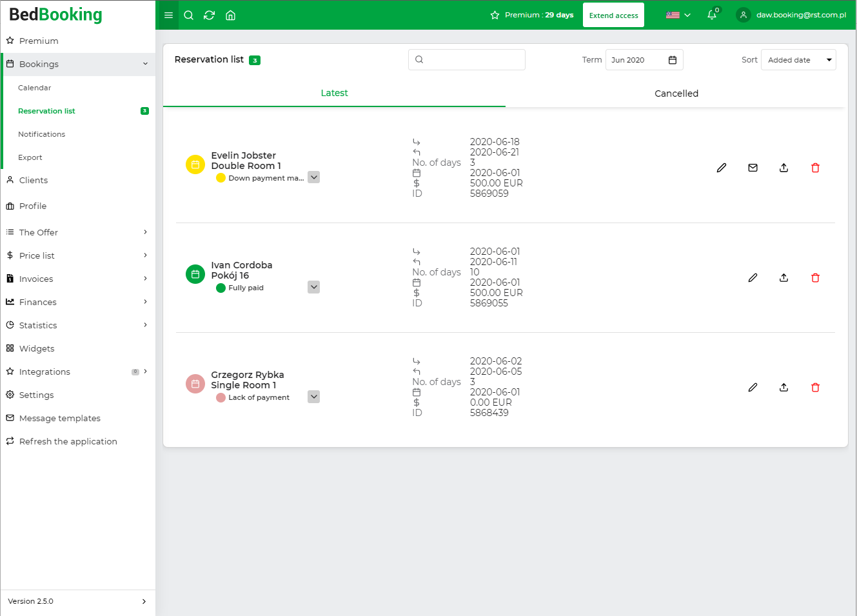
Task: Export Grzegorz Rybka reservation with the upload icon
Action: point(783,387)
